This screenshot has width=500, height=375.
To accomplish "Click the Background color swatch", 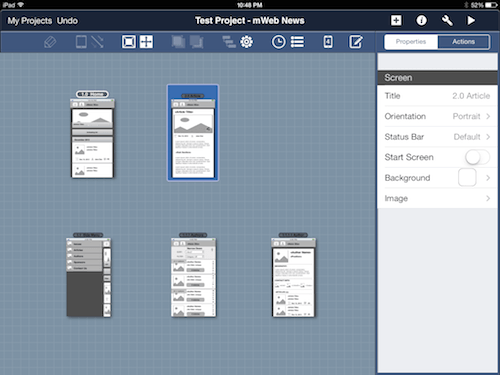I will coord(467,178).
